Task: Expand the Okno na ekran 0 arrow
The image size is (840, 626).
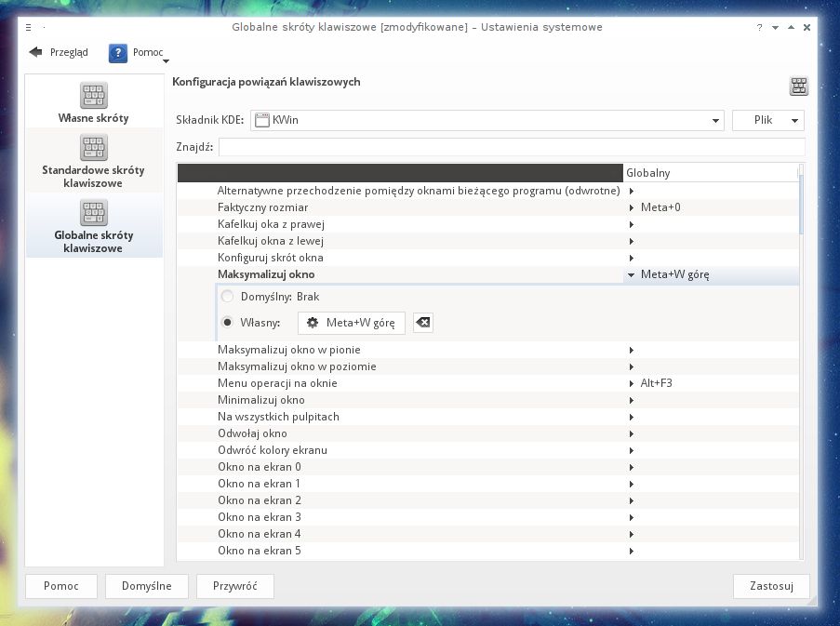Action: pyautogui.click(x=632, y=468)
